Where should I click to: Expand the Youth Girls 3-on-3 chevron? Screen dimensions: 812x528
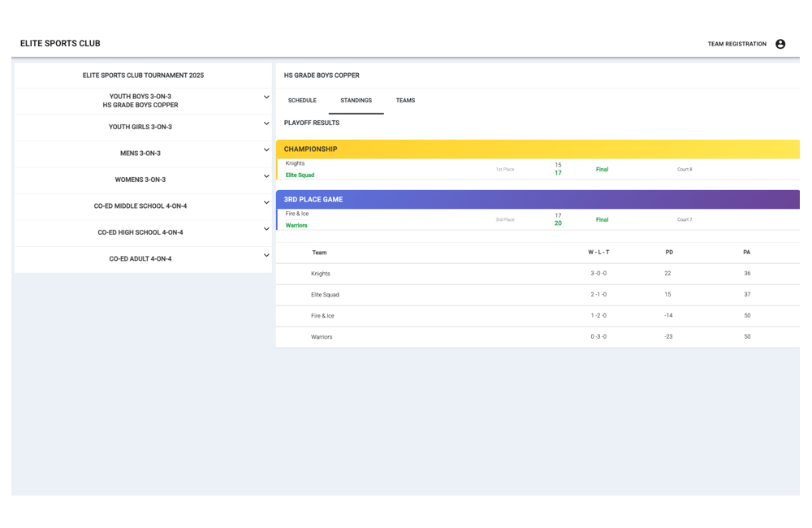pos(266,124)
